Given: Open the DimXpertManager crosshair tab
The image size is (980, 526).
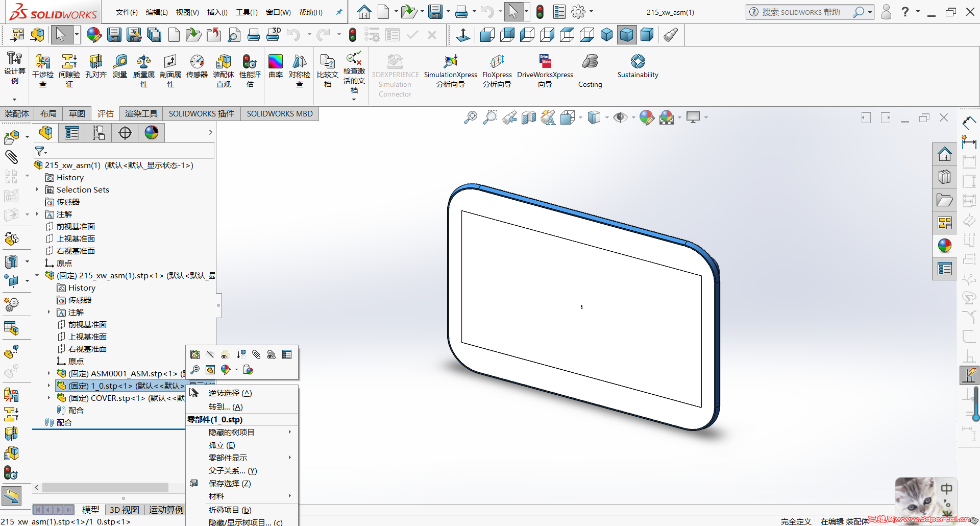Looking at the screenshot, I should point(125,133).
